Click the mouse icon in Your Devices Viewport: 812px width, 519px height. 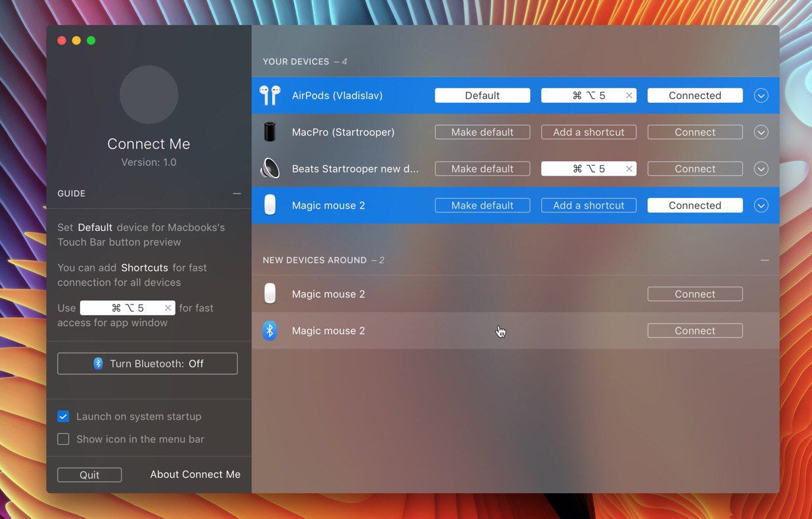[270, 206]
